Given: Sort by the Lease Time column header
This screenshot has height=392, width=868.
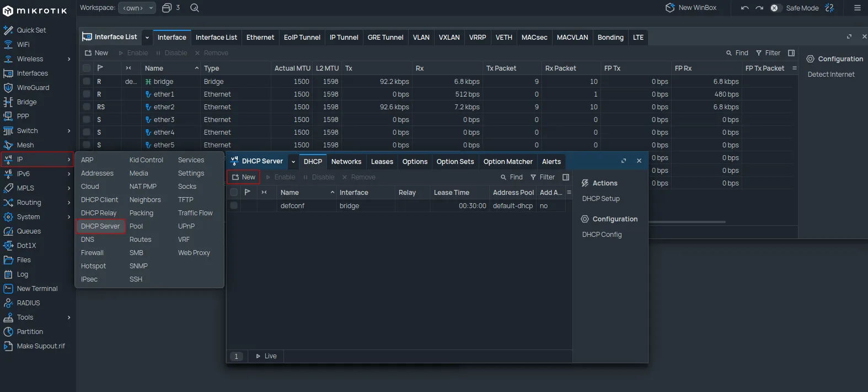Looking at the screenshot, I should (451, 193).
